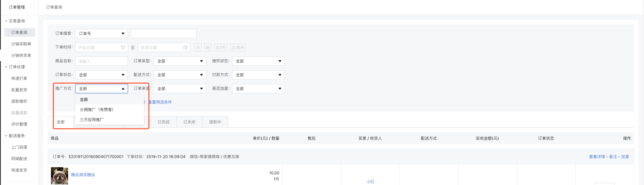Image resolution: width=644 pixels, height=185 pixels.
Task: Select 分佣推广（有赞客）option
Action: (x=97, y=110)
